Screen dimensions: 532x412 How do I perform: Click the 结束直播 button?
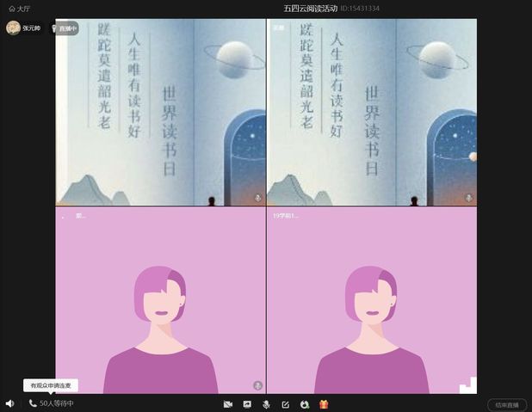[506, 404]
